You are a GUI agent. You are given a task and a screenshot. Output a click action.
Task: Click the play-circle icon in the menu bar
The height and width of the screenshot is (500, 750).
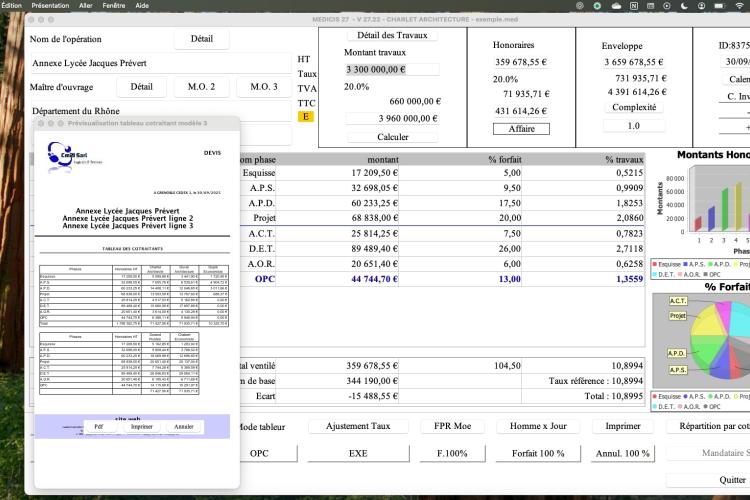[667, 6]
